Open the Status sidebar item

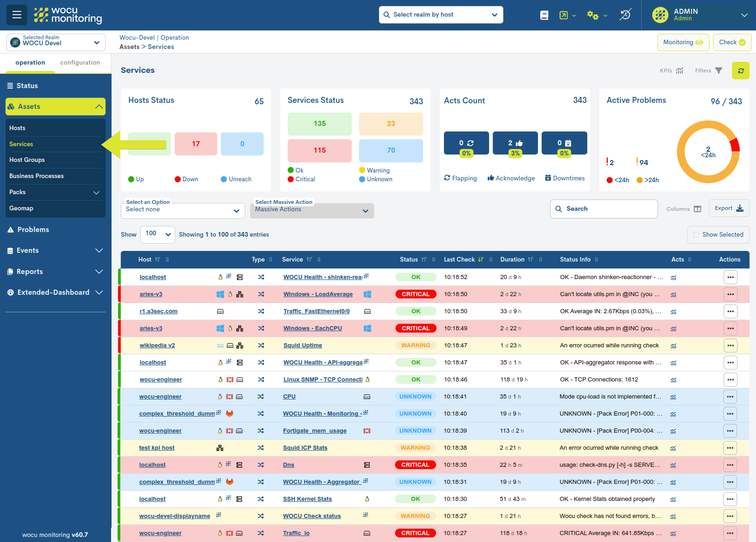[x=27, y=86]
